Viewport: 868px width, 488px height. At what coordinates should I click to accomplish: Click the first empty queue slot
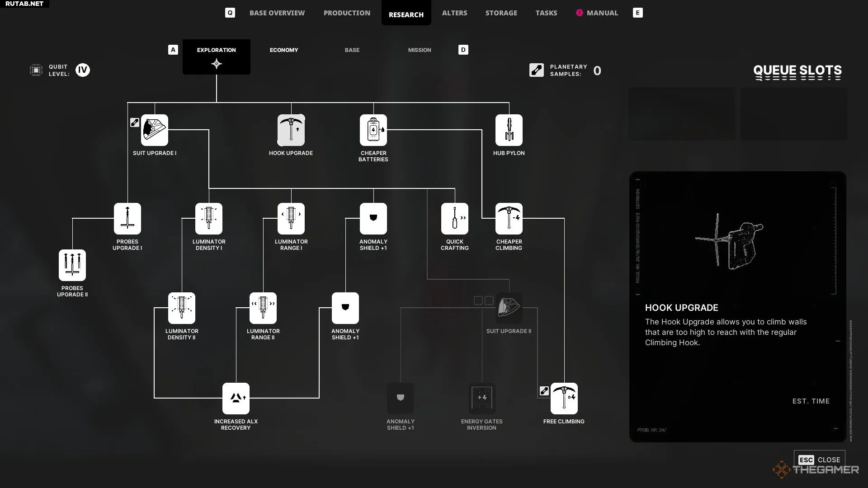pos(682,114)
